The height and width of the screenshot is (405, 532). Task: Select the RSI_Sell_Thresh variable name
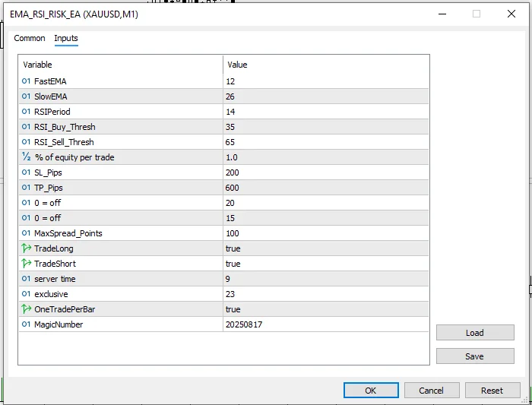[64, 142]
